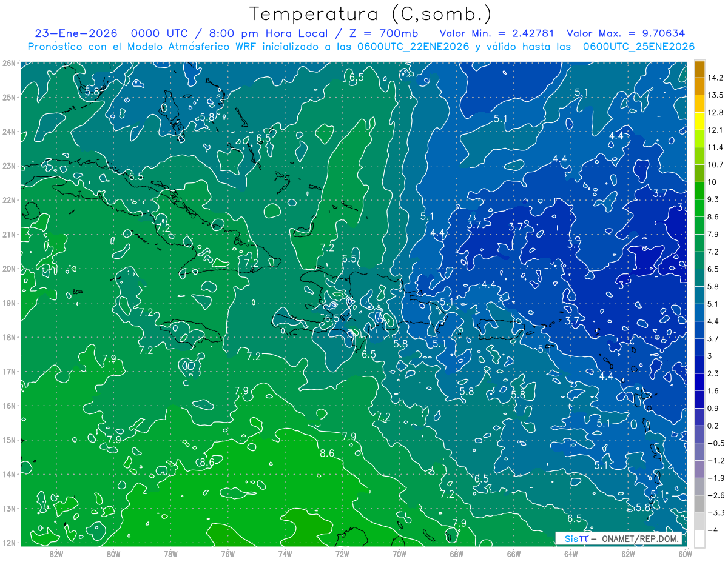Image resolution: width=728 pixels, height=562 pixels.
Task: Click the pressure level text "Z = 700mb"
Action: [x=385, y=34]
